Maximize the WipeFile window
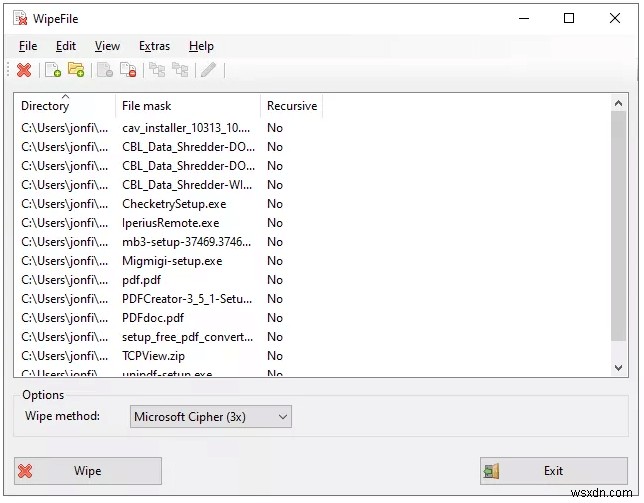644x503 pixels. coord(569,18)
